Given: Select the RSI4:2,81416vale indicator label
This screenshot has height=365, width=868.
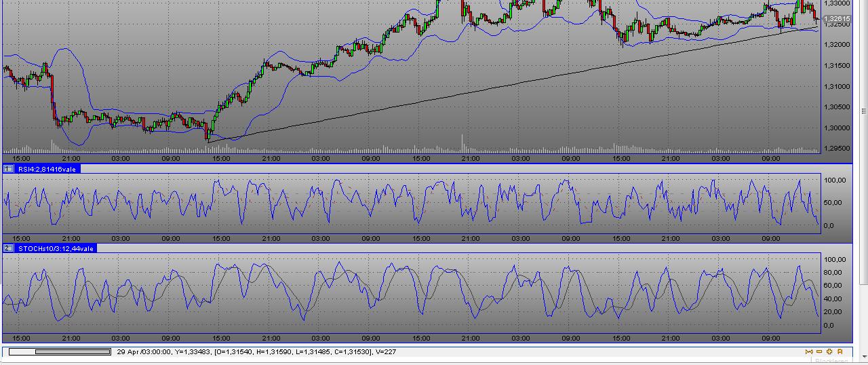Looking at the screenshot, I should 47,168.
